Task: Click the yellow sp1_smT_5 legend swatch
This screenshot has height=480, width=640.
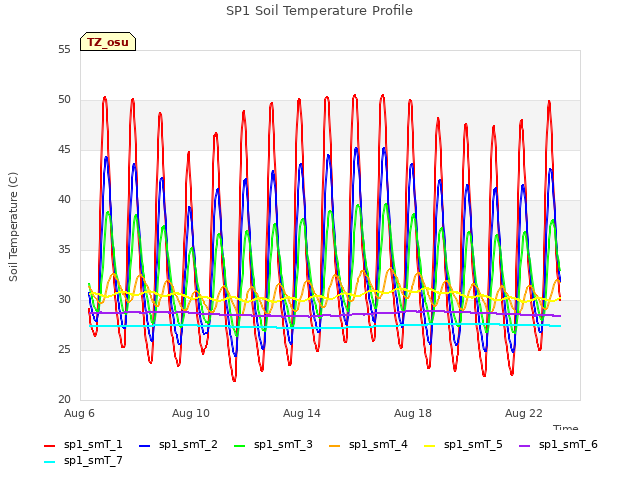Action: 429,446
